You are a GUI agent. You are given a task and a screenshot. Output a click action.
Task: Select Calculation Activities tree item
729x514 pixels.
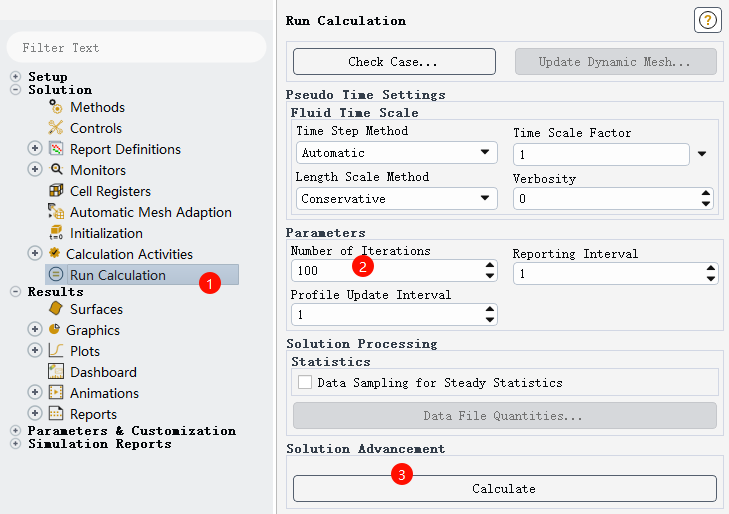(129, 254)
